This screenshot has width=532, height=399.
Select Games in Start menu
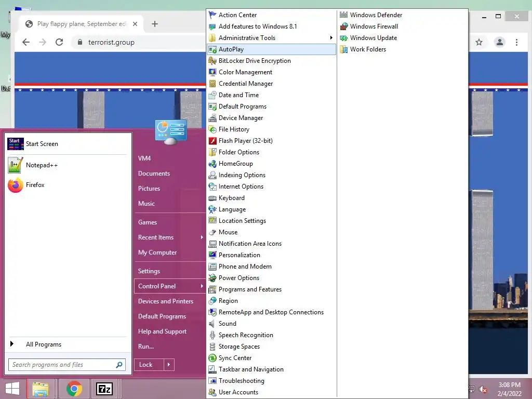[x=148, y=222]
